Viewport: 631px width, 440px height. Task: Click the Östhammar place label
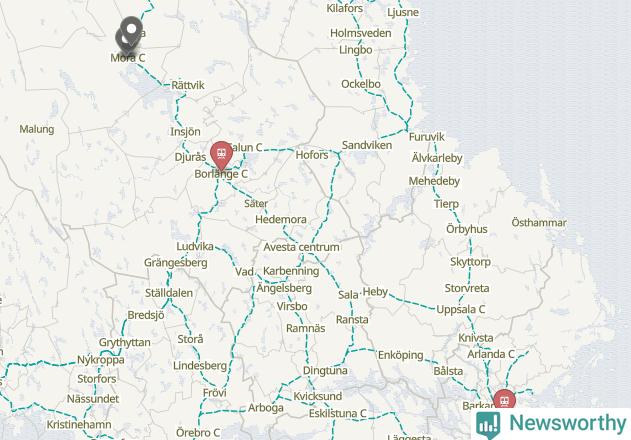click(x=539, y=222)
